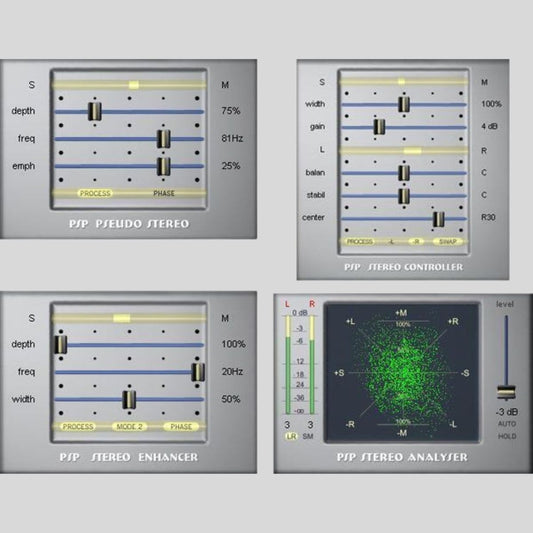Click the 4 dB gain value
Viewport: 533px width, 533px height.
click(x=489, y=126)
